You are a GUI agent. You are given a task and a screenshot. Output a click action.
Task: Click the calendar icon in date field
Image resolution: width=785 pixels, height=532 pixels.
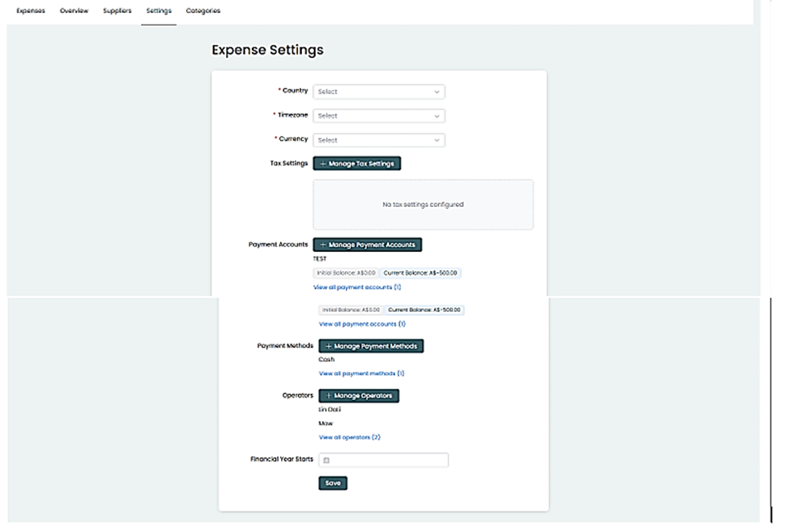point(326,460)
